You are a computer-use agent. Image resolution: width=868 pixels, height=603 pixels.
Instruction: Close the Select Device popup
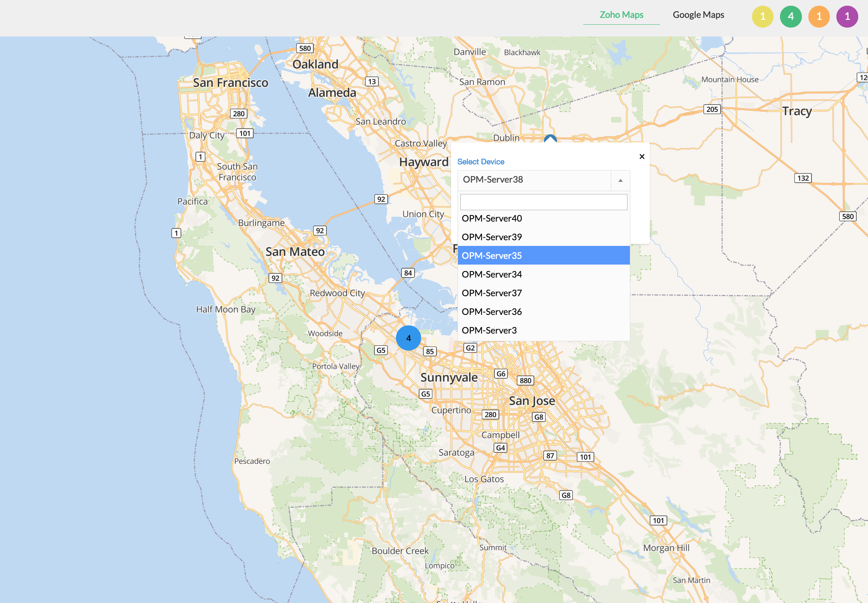point(642,157)
